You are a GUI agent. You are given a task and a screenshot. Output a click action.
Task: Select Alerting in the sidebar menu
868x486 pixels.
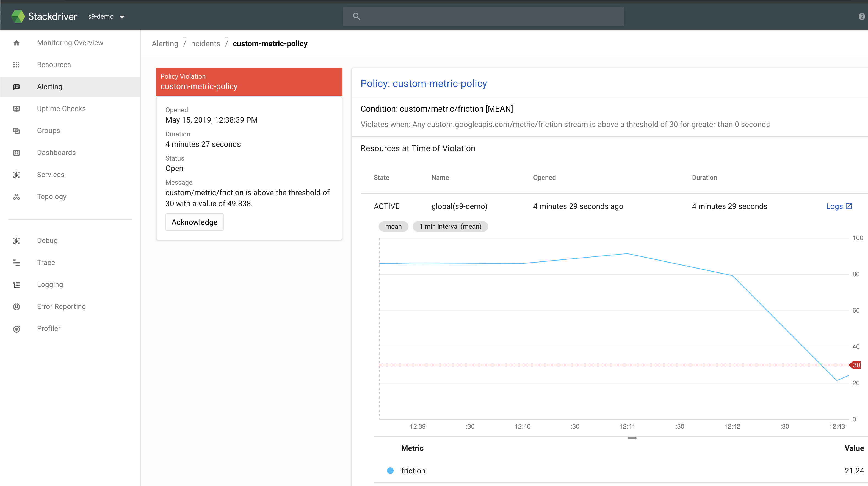point(49,87)
